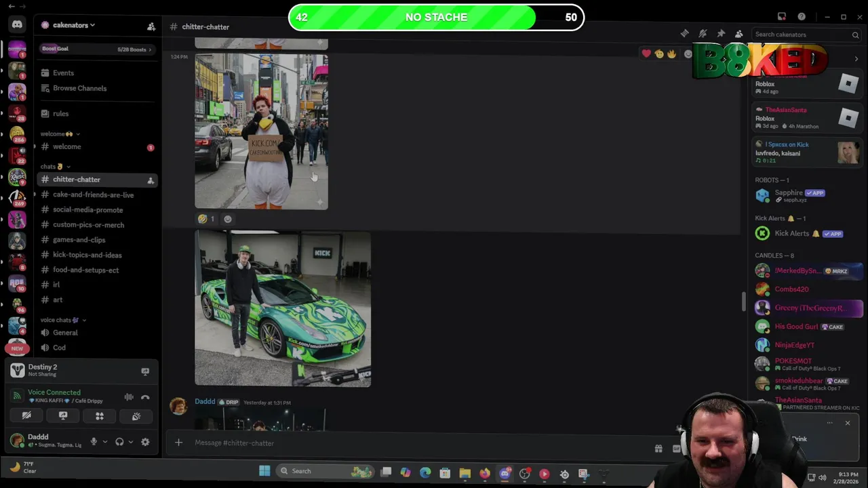
Task: Open the art channel
Action: [x=58, y=300]
